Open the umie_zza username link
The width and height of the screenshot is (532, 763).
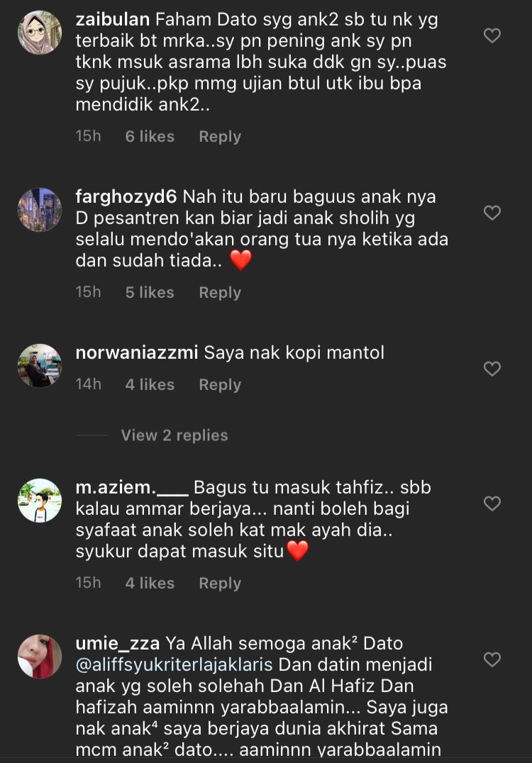(x=117, y=643)
